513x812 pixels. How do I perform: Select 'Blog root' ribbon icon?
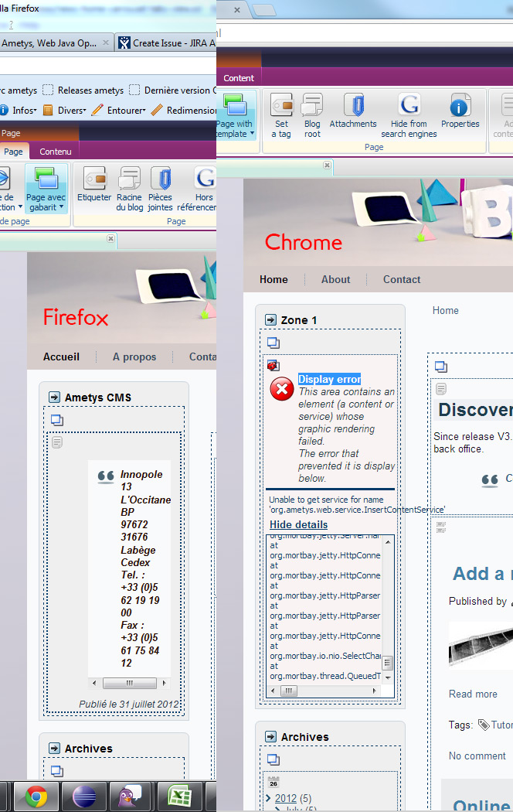pos(312,105)
